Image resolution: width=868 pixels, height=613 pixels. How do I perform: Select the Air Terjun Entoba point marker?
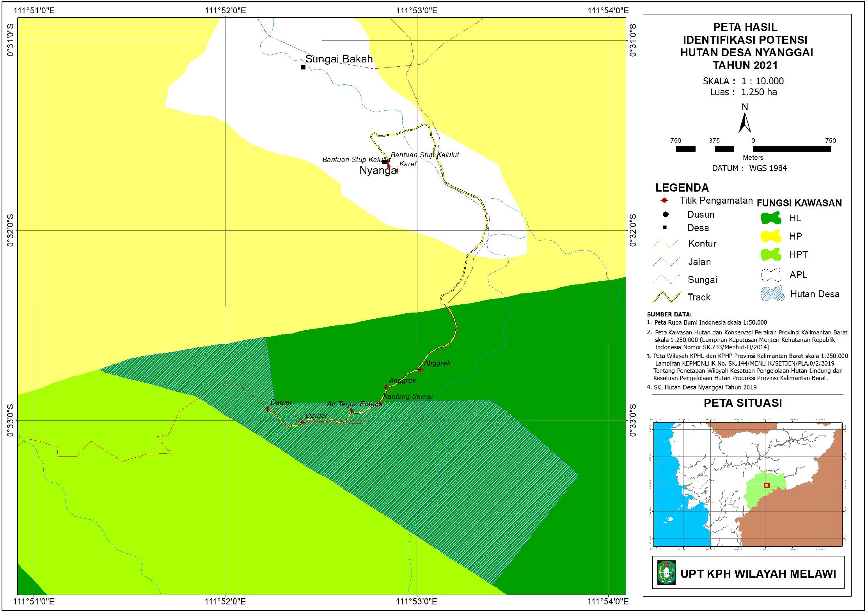351,411
